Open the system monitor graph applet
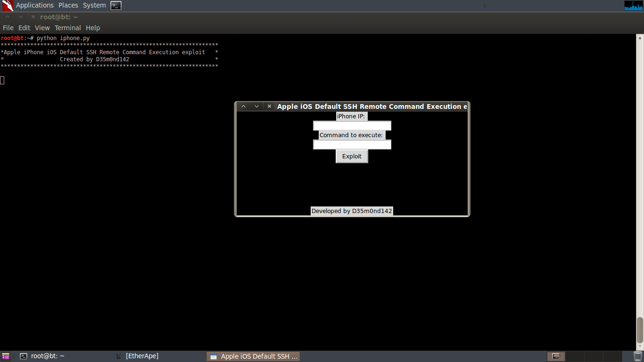The image size is (644, 362). click(633, 6)
